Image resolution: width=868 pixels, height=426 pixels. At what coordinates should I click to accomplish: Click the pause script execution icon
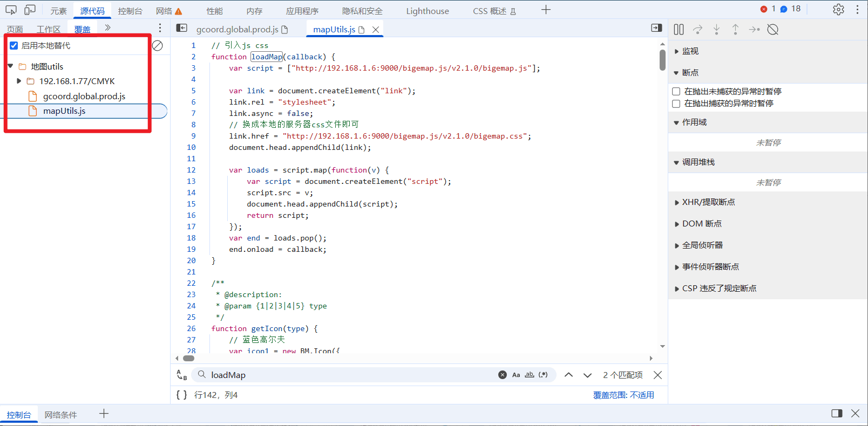tap(679, 30)
